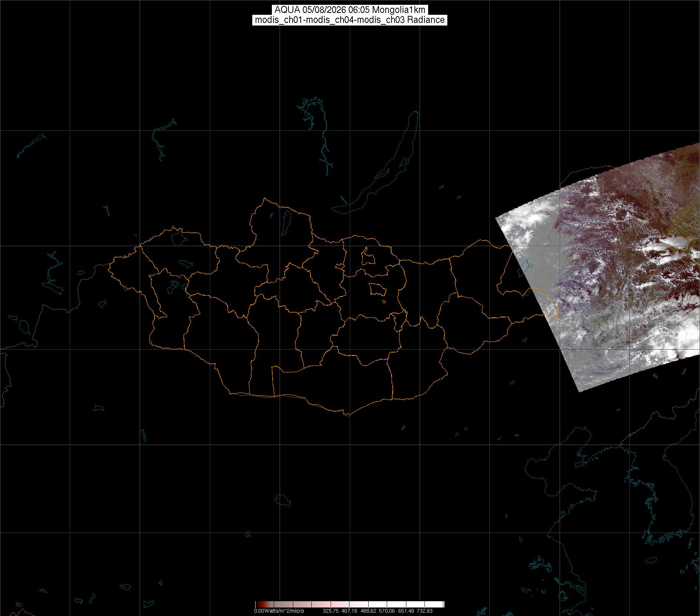
Task: Click the radiance color scale bar
Action: point(349,605)
